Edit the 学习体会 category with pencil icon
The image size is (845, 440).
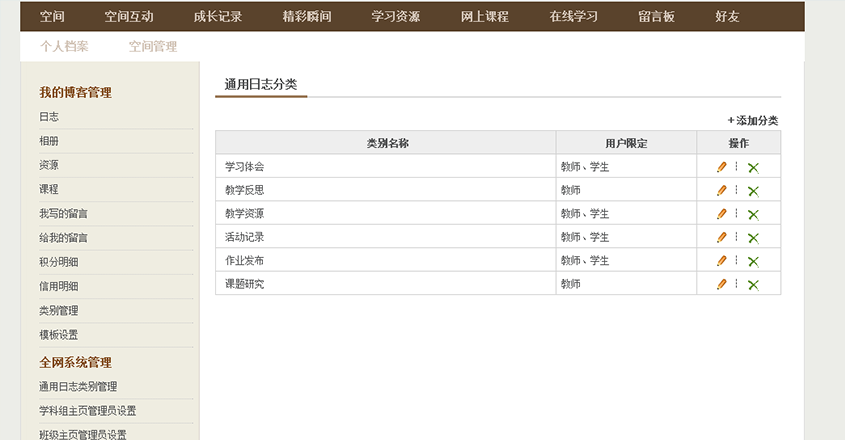click(x=722, y=167)
